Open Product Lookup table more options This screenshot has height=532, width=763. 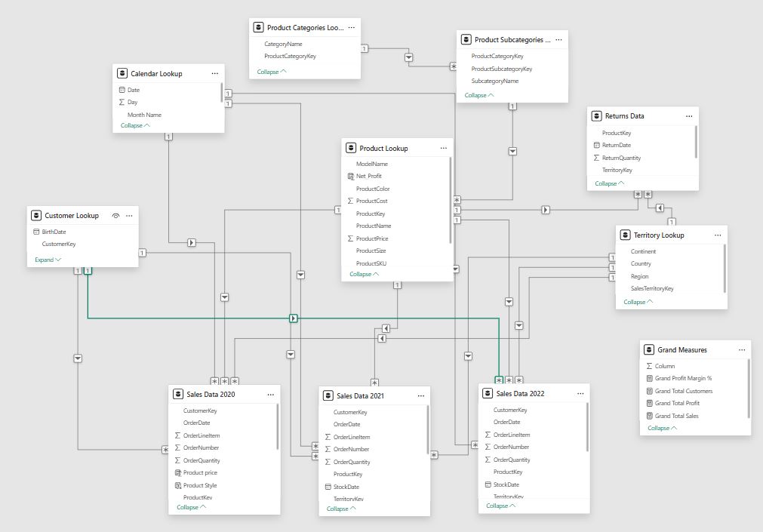(443, 149)
